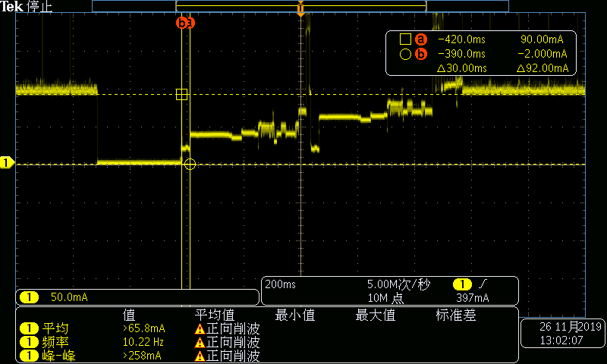The height and width of the screenshot is (364, 607).
Task: Click cursor a time value -420.0ms
Action: (461, 39)
